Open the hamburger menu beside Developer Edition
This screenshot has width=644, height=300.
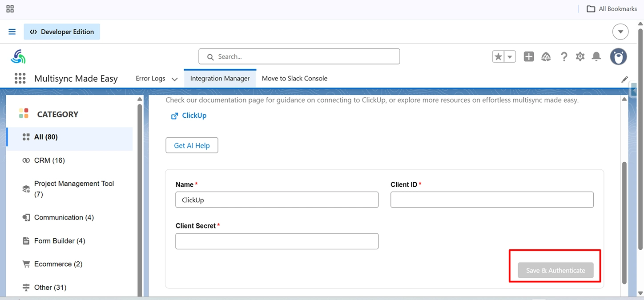point(12,32)
